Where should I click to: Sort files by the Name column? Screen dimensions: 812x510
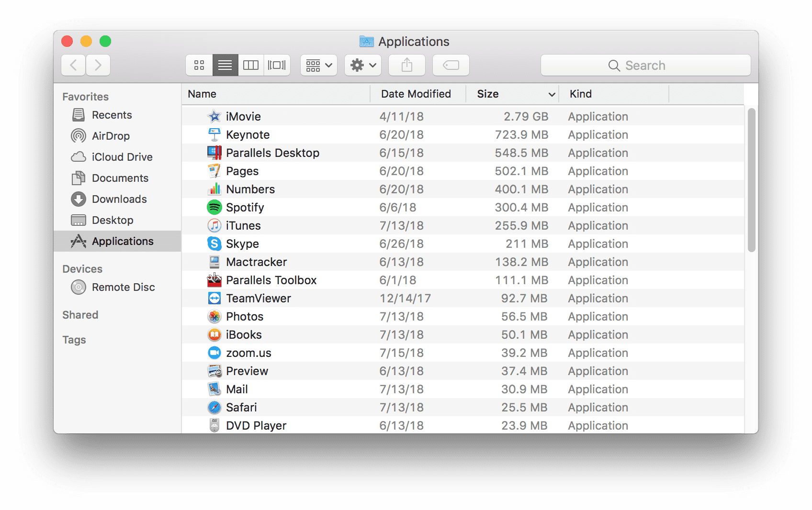[202, 94]
